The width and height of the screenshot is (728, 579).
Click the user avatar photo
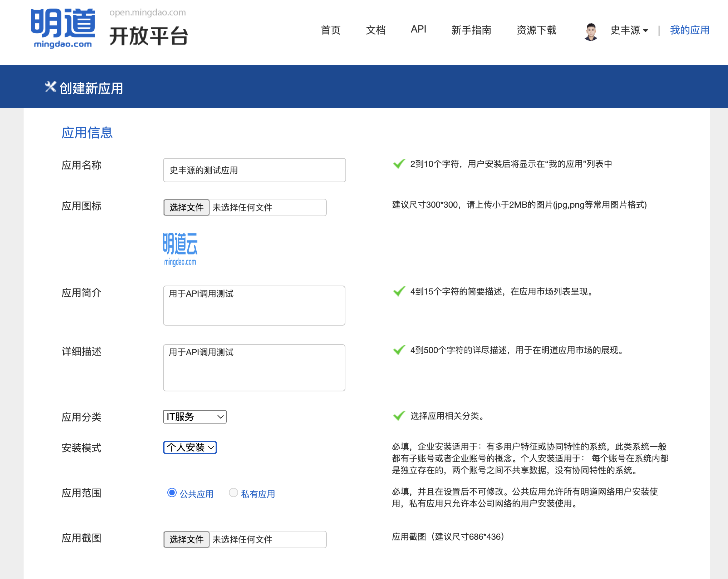point(591,31)
